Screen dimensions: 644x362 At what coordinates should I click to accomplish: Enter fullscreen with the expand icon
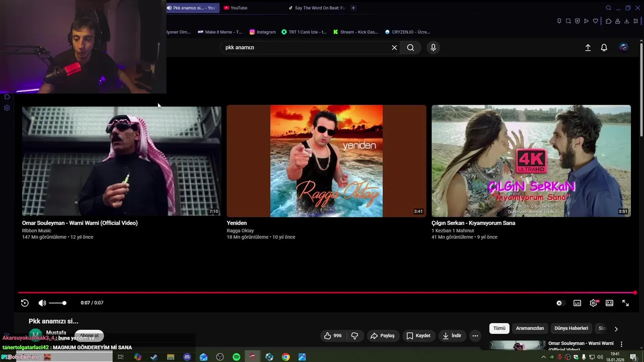tap(625, 303)
